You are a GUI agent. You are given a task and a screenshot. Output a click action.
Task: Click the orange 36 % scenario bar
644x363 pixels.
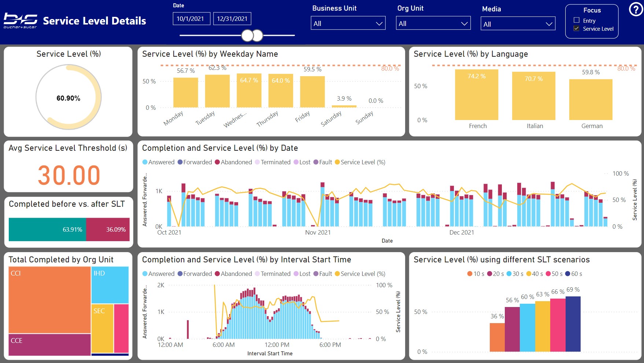tap(497, 337)
